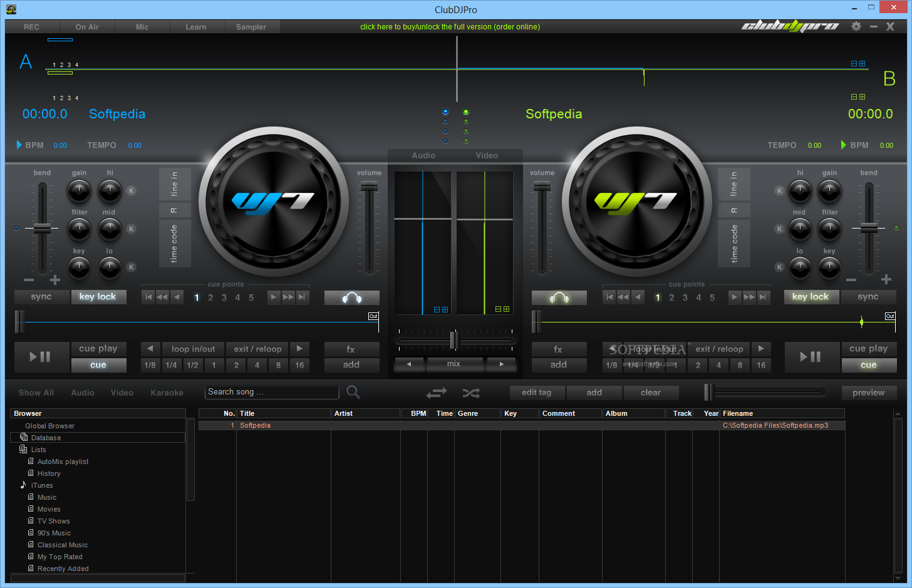Play/pause deck B

[812, 357]
